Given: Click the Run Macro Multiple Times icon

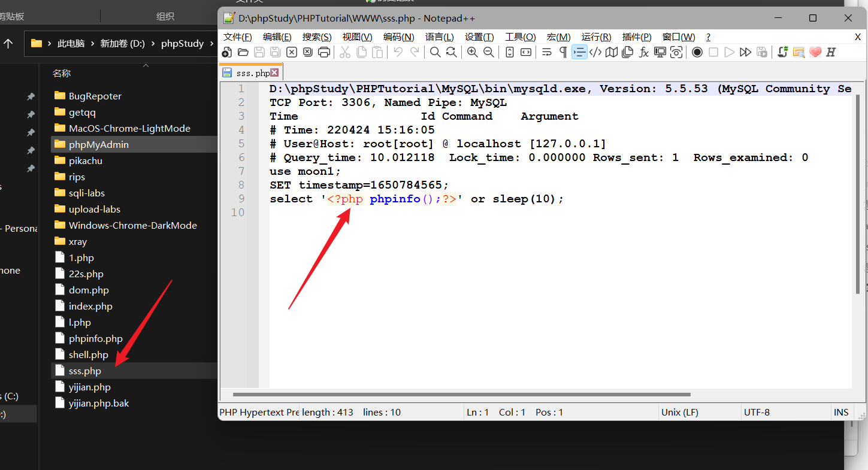Looking at the screenshot, I should click(x=745, y=52).
